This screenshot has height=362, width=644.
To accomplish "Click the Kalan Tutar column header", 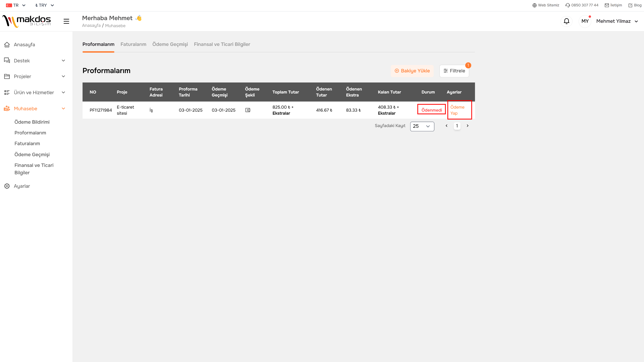I will pyautogui.click(x=389, y=92).
